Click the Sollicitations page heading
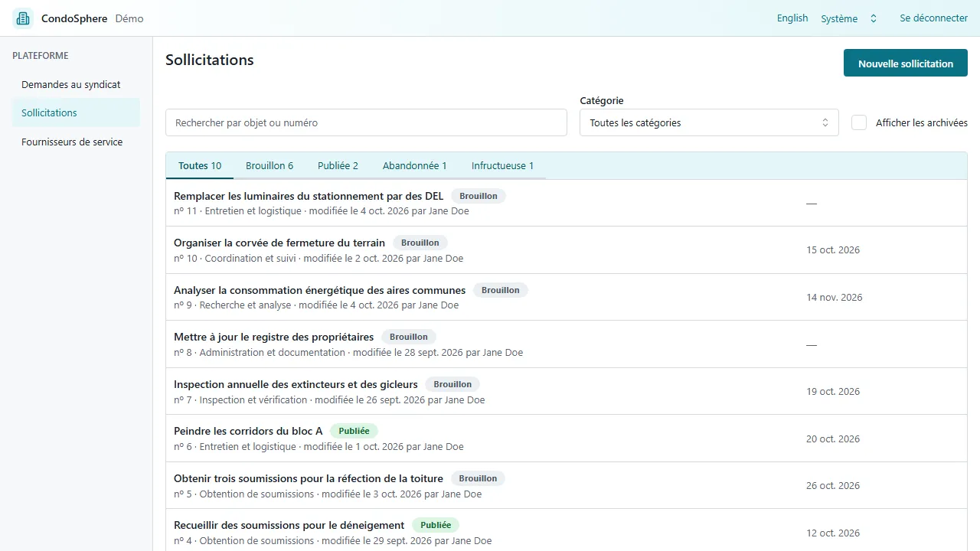Image resolution: width=980 pixels, height=551 pixels. click(210, 60)
